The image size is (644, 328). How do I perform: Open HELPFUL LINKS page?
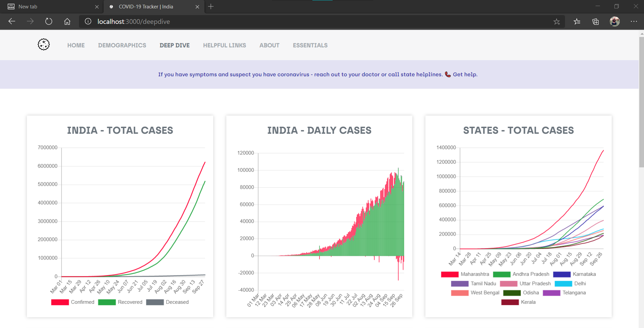(x=225, y=45)
